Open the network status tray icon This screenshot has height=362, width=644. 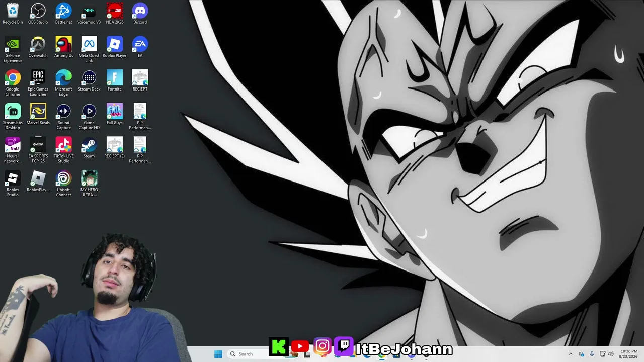click(x=602, y=354)
